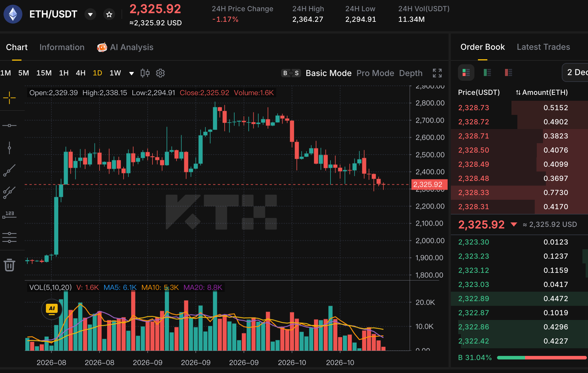Image resolution: width=588 pixels, height=373 pixels.
Task: Add ETH/USDT to favorites with star icon
Action: [x=109, y=14]
